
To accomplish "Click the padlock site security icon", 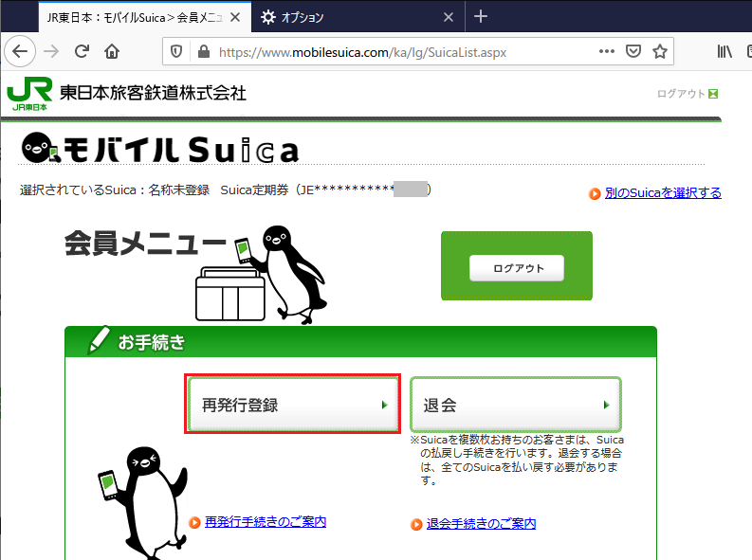I will 200,52.
